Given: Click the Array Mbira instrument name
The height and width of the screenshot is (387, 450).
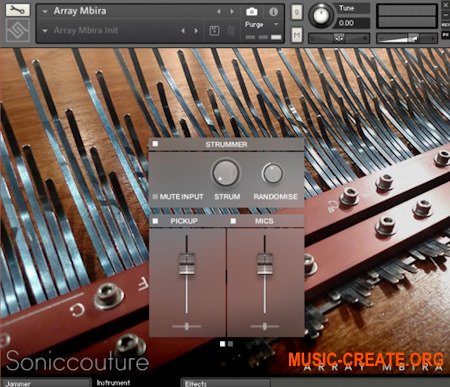Looking at the screenshot, I should (x=80, y=11).
